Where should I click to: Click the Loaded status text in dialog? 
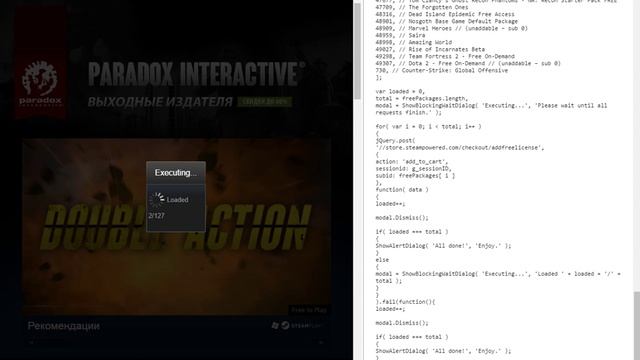pos(178,200)
